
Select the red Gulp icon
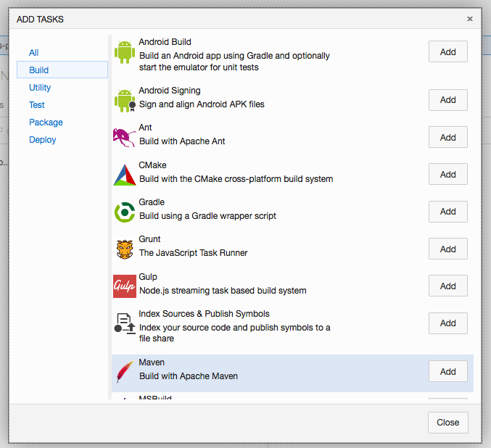[x=125, y=286]
